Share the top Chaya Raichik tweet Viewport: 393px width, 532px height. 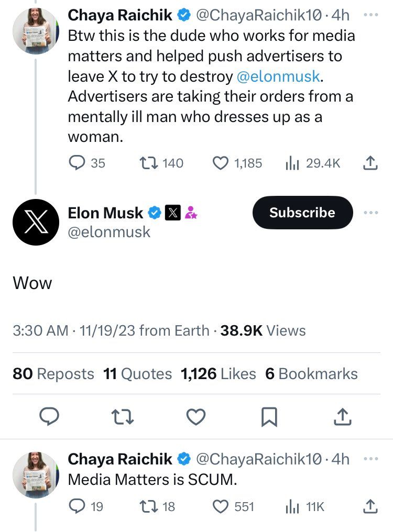click(370, 163)
